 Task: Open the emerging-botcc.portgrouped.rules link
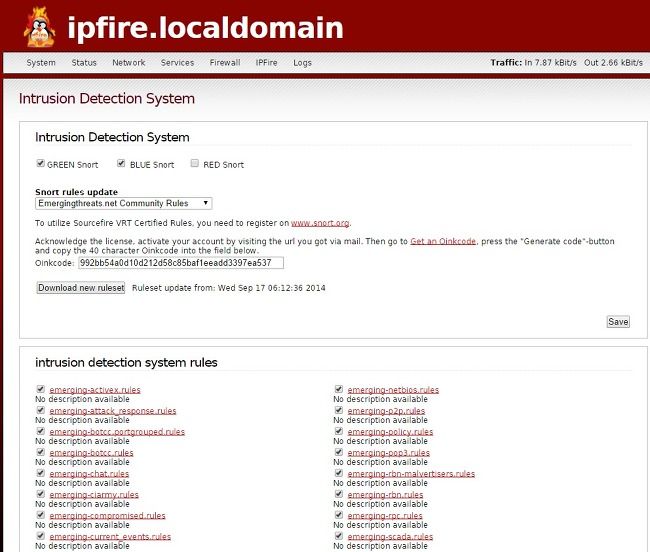pyautogui.click(x=117, y=432)
